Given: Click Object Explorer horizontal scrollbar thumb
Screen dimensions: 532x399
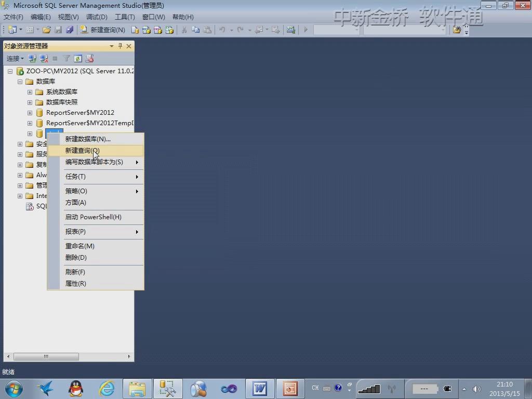Looking at the screenshot, I should click(x=46, y=356).
